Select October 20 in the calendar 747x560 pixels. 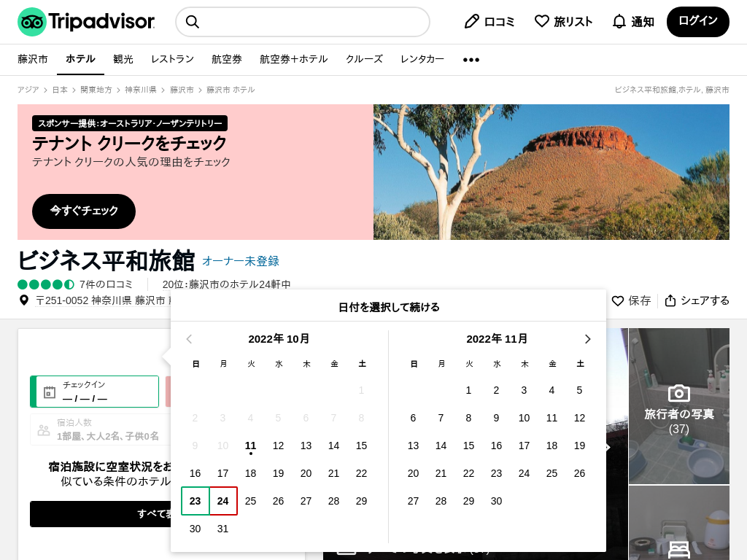306,473
